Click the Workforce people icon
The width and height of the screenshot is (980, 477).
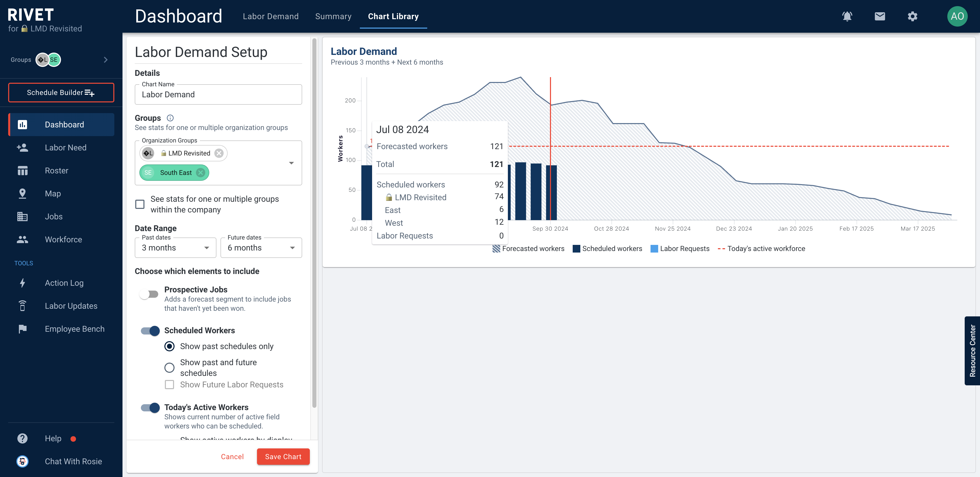pyautogui.click(x=22, y=240)
